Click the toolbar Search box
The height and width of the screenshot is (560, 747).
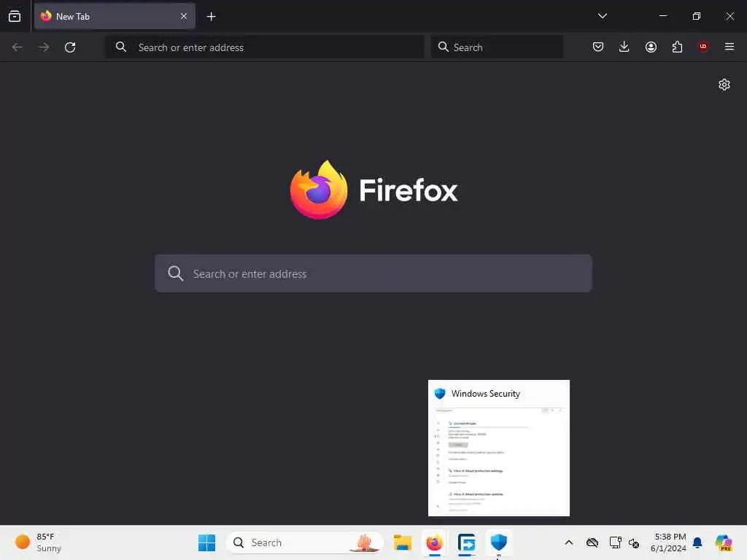497,47
